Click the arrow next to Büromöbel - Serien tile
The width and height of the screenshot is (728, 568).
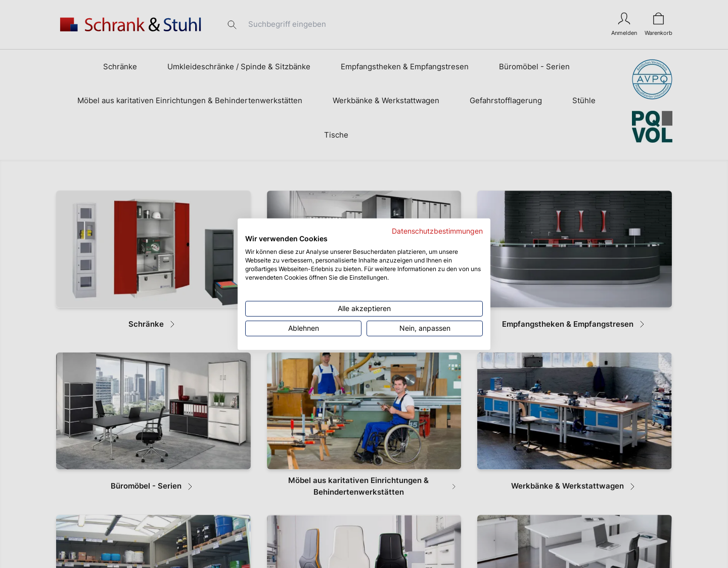click(190, 487)
